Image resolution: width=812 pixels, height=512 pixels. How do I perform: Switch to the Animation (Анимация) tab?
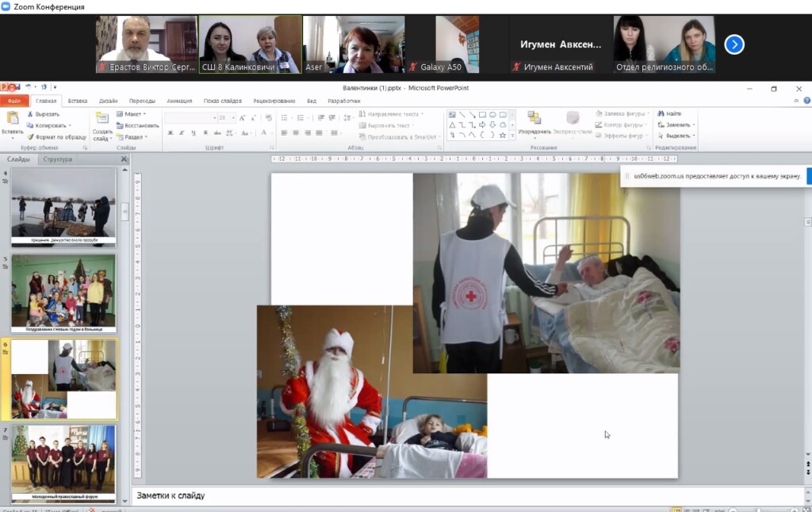[x=179, y=101]
